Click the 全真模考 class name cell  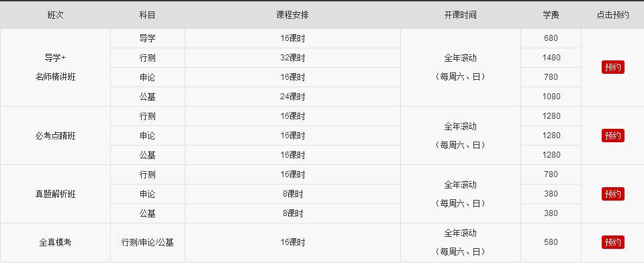pyautogui.click(x=56, y=242)
